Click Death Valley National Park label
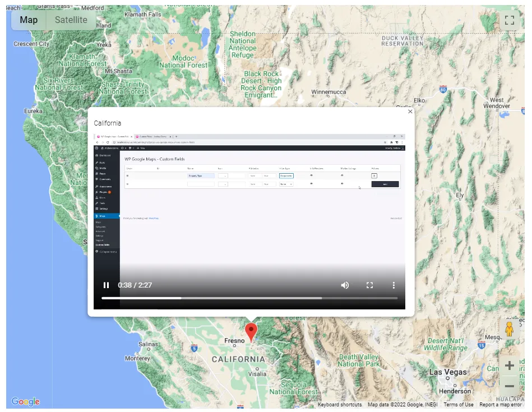 pos(359,360)
